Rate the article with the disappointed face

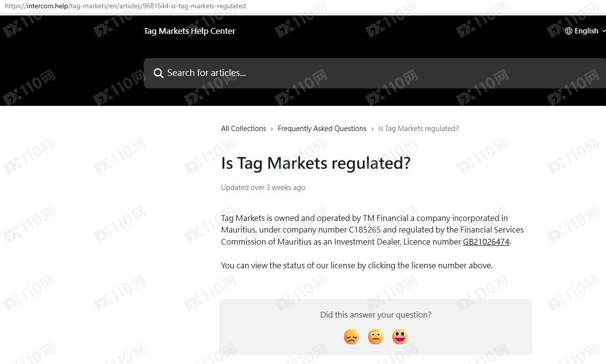[x=352, y=336]
